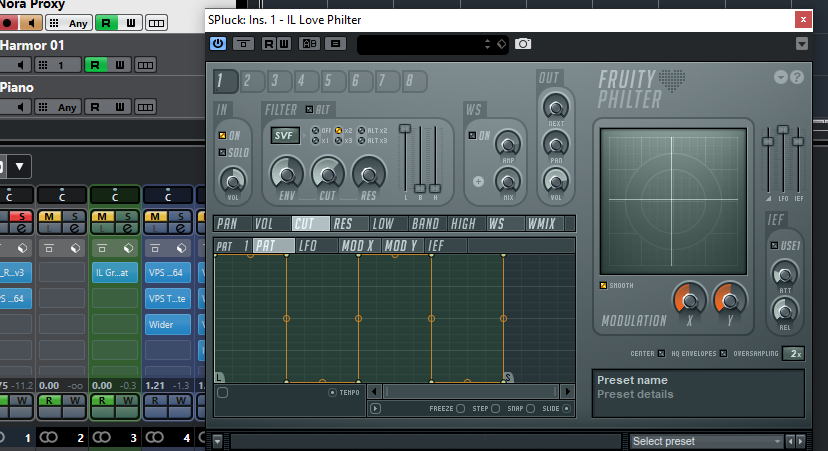The width and height of the screenshot is (828, 451).
Task: Open IL Gr...at insert plugin slot
Action: click(114, 273)
